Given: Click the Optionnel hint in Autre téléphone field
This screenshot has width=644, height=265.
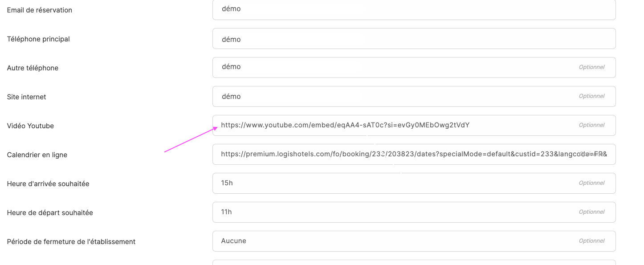Looking at the screenshot, I should pos(591,67).
